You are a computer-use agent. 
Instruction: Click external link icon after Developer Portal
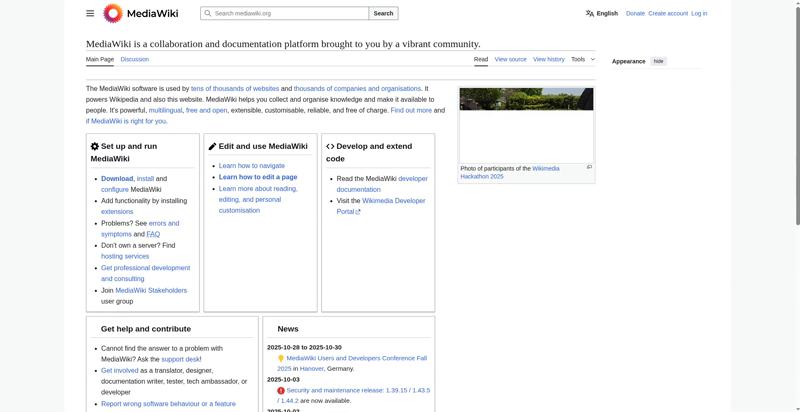(x=358, y=212)
